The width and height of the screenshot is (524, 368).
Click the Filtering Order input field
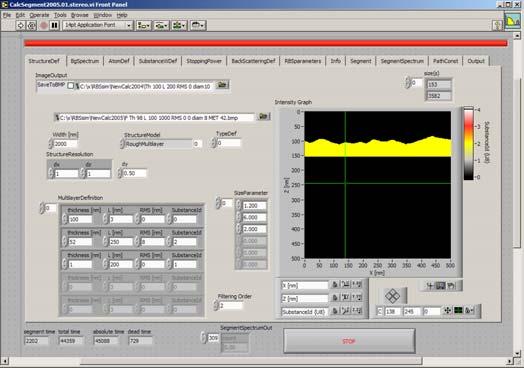[230, 305]
